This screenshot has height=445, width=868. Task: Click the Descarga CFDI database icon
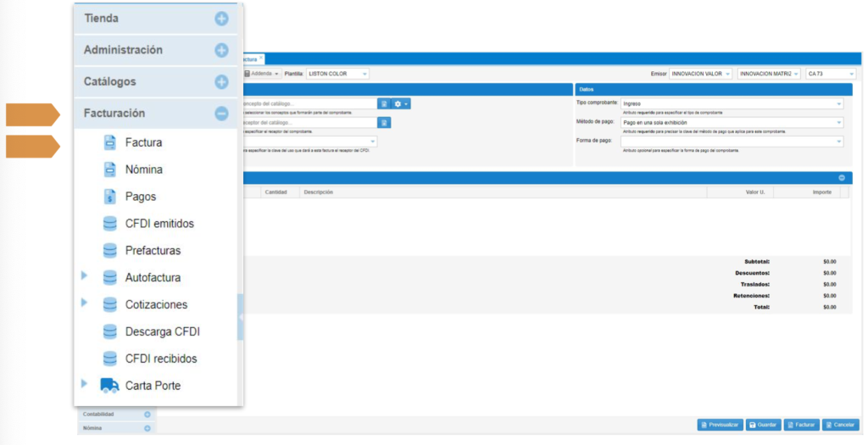pyautogui.click(x=110, y=332)
